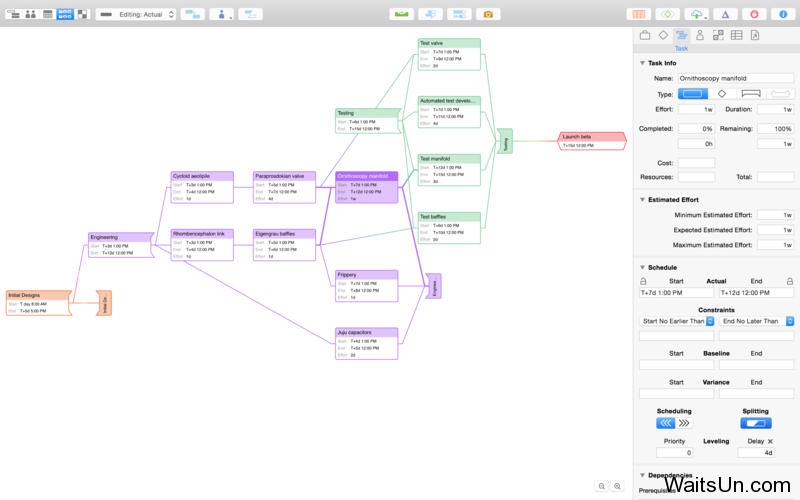Click the zoom out magnifier on canvas
Screen dimensions: 800x500
(602, 486)
